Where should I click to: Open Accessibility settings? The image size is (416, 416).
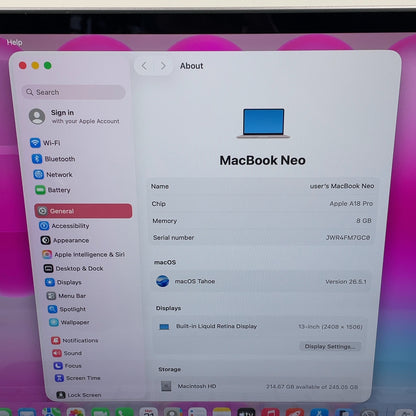(64, 226)
